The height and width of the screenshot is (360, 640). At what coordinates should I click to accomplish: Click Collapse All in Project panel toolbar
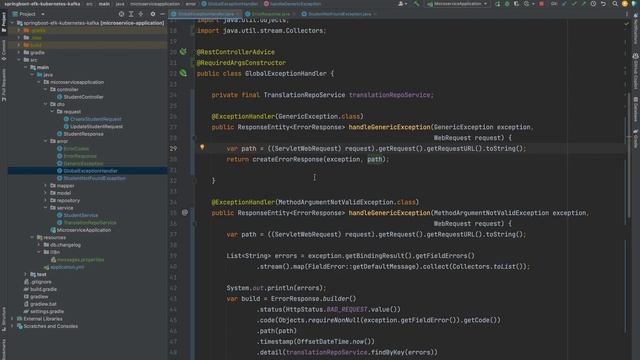(141, 14)
